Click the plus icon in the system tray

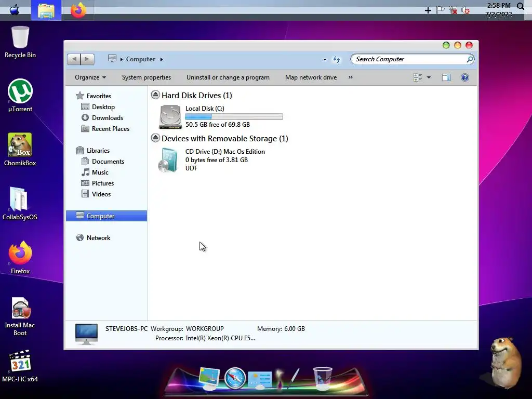(x=428, y=10)
